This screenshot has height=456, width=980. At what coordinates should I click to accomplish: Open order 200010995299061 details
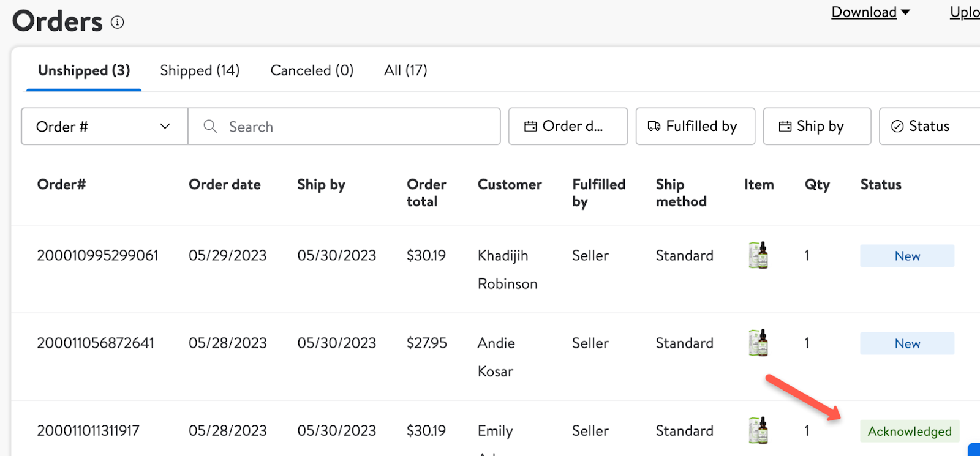click(97, 255)
